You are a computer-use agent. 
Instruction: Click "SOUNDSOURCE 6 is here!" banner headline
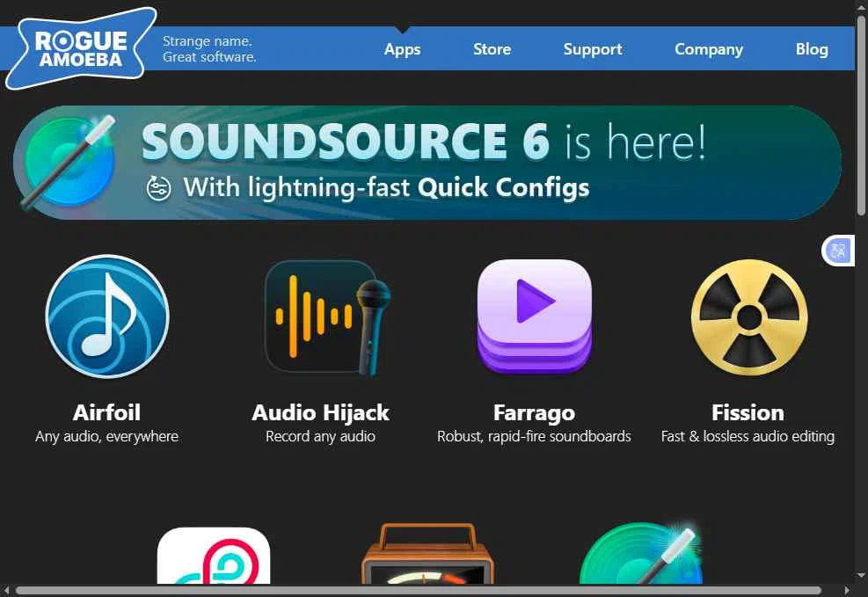(x=424, y=142)
